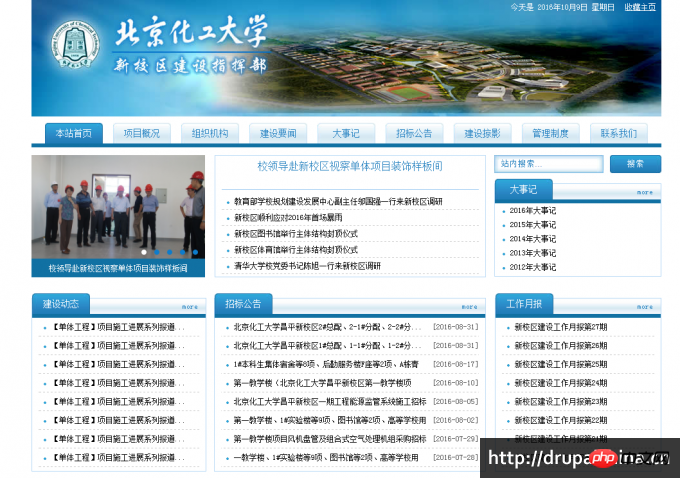Open tender 一期工程能源监管系统施工招标

pyautogui.click(x=330, y=402)
